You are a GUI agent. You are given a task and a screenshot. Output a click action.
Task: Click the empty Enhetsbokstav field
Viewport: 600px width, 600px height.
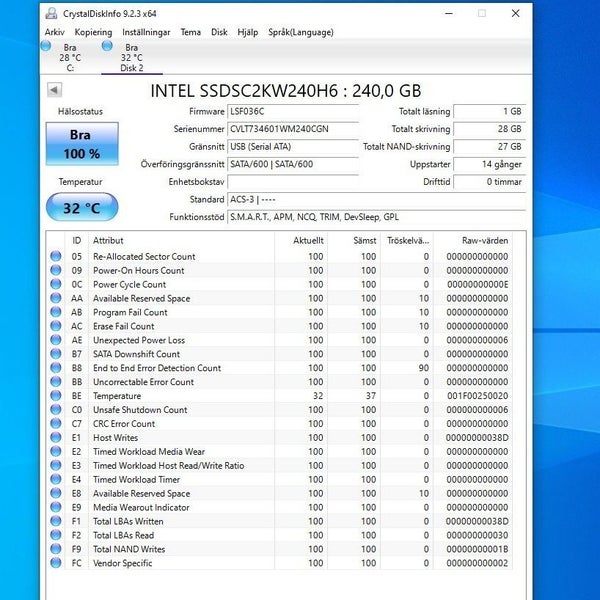[x=293, y=182]
